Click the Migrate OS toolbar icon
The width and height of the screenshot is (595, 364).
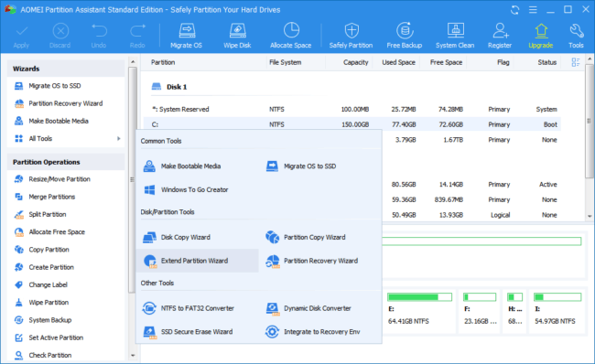pos(187,36)
